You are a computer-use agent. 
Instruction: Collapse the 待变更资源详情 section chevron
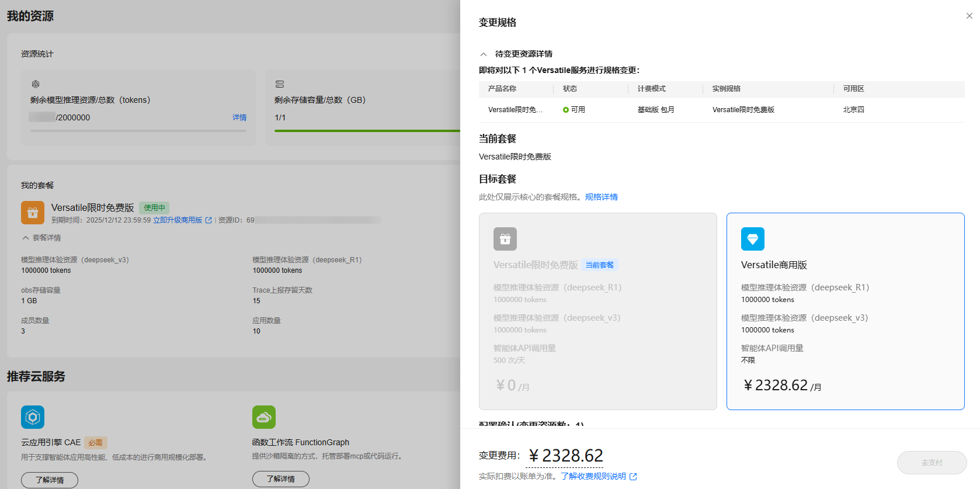tap(484, 54)
